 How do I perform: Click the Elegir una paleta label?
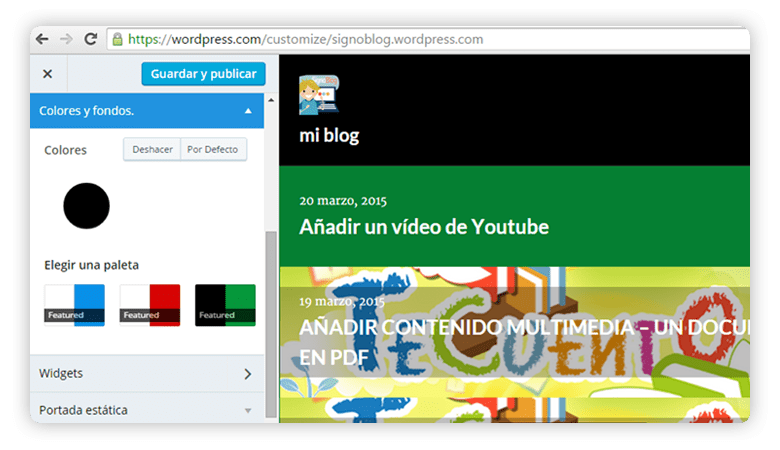[92, 265]
